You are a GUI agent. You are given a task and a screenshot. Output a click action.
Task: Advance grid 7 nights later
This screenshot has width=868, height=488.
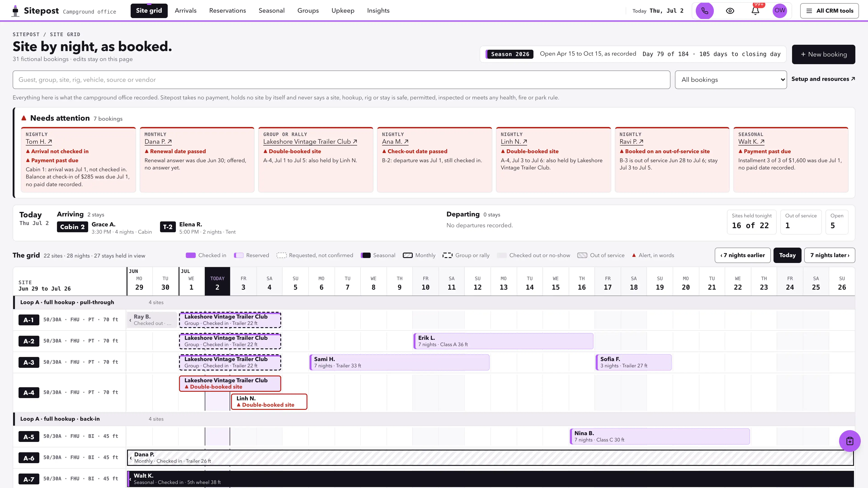coord(830,255)
